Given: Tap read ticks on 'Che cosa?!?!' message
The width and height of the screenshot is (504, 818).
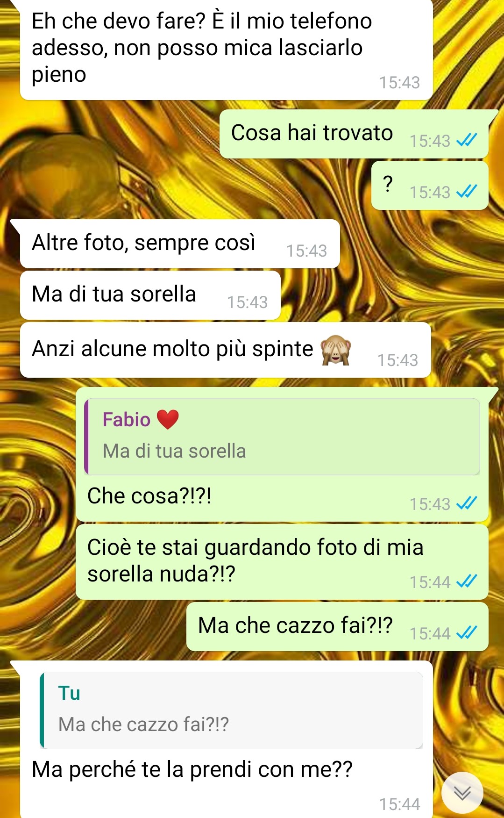Looking at the screenshot, I should coord(467,503).
